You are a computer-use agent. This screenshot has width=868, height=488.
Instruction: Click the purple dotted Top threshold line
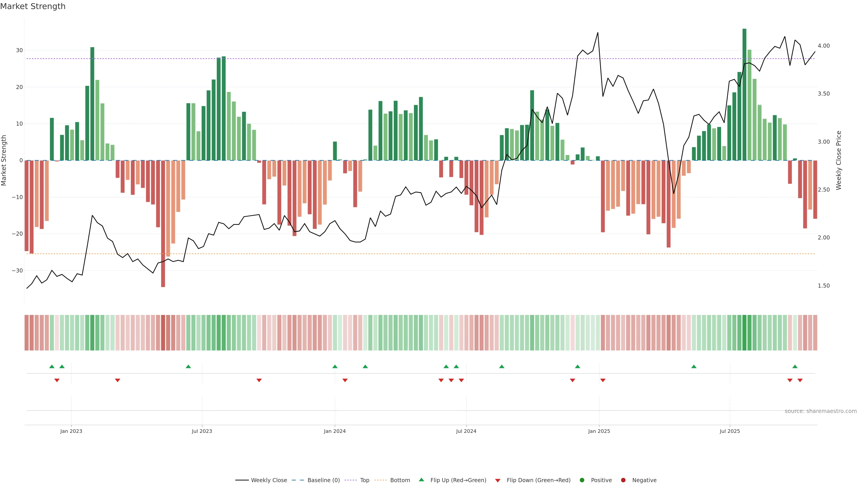[337, 59]
